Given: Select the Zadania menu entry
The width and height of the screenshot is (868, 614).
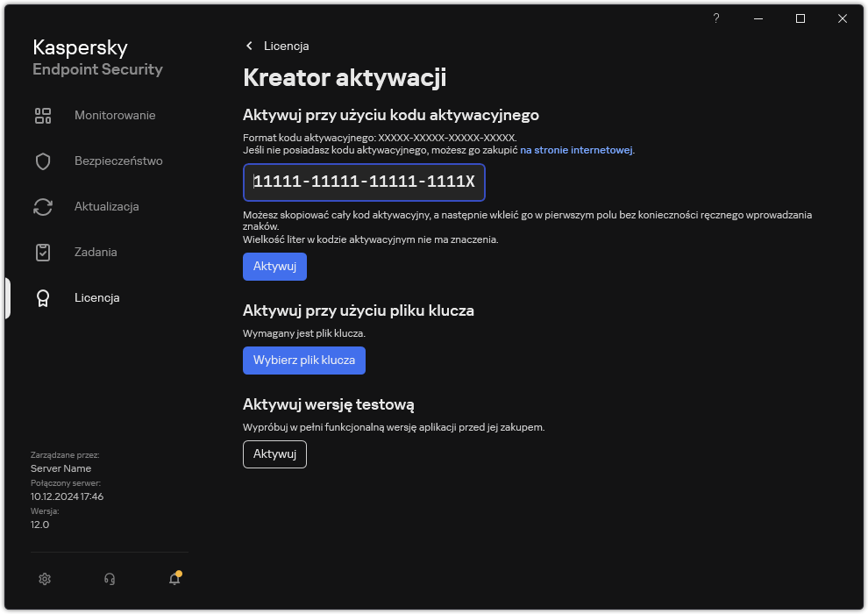Looking at the screenshot, I should point(96,252).
